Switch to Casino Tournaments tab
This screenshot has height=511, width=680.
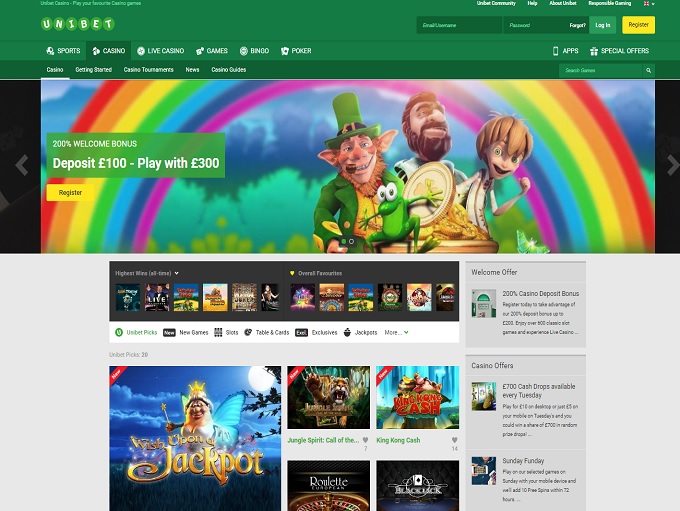[x=148, y=70]
